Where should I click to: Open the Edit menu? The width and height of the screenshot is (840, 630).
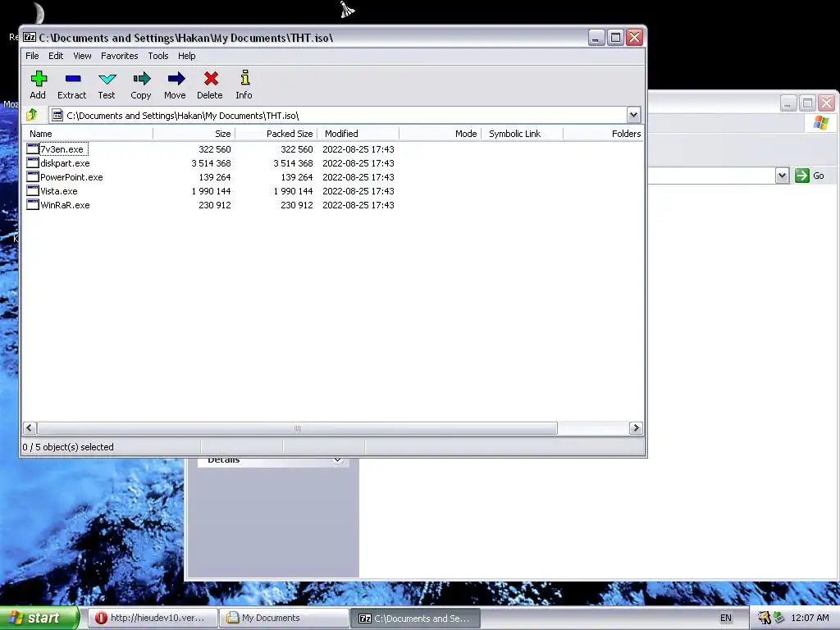tap(56, 56)
